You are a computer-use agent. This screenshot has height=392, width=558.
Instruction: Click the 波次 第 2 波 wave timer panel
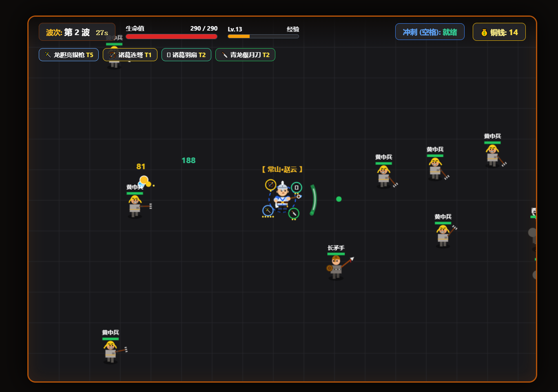(x=77, y=32)
